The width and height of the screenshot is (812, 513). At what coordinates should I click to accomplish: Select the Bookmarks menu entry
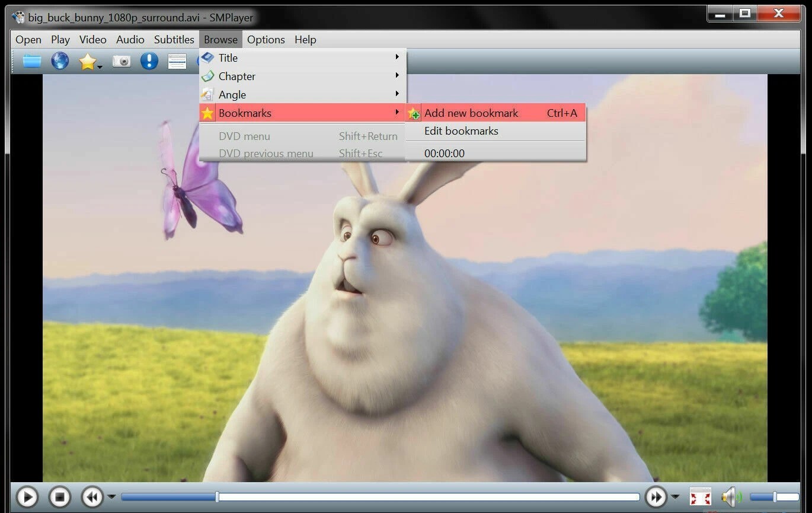tap(302, 113)
